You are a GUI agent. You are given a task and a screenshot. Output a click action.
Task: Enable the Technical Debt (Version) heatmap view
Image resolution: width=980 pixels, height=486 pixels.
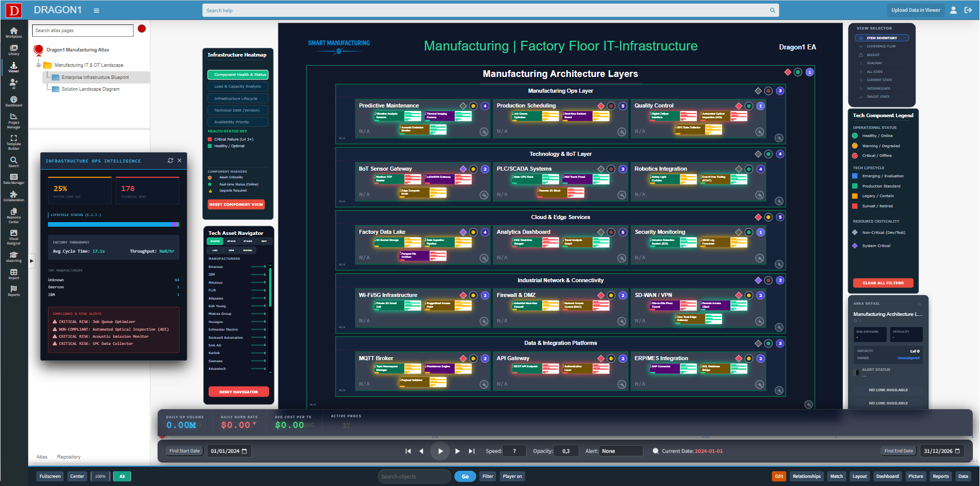238,110
